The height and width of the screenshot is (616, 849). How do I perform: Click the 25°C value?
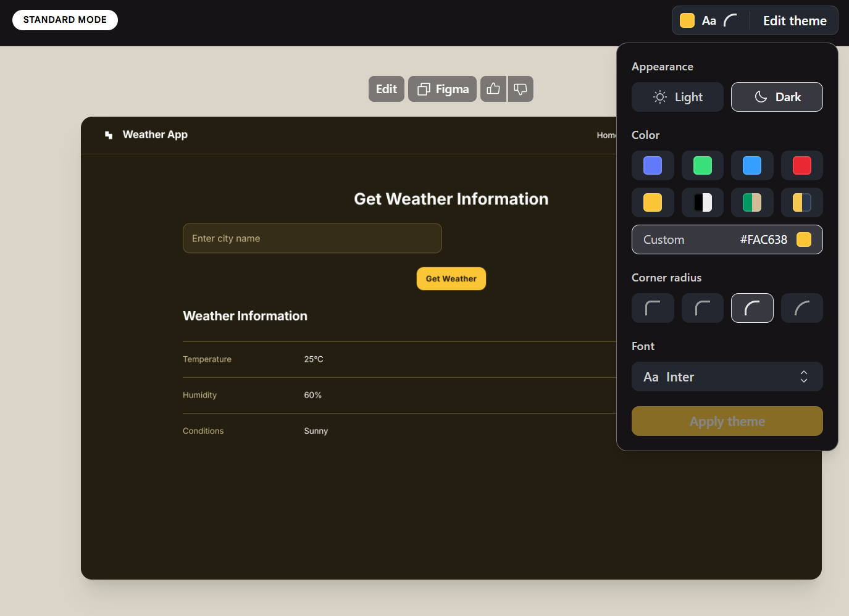(314, 359)
